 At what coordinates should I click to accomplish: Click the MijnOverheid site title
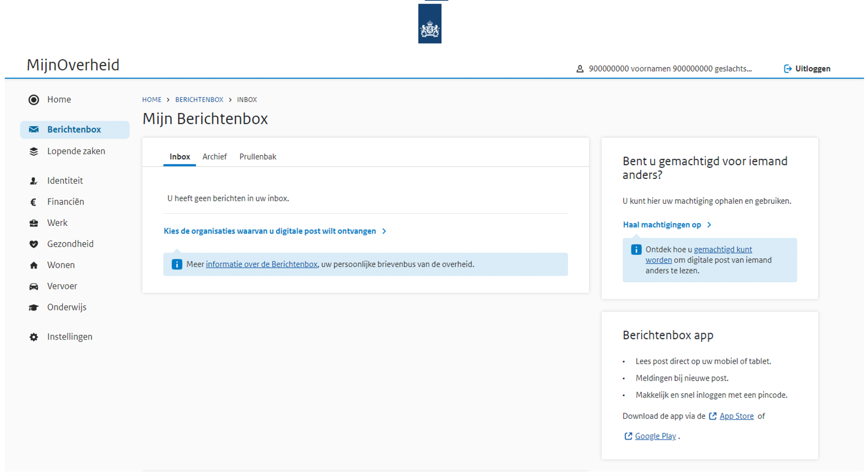pyautogui.click(x=73, y=65)
